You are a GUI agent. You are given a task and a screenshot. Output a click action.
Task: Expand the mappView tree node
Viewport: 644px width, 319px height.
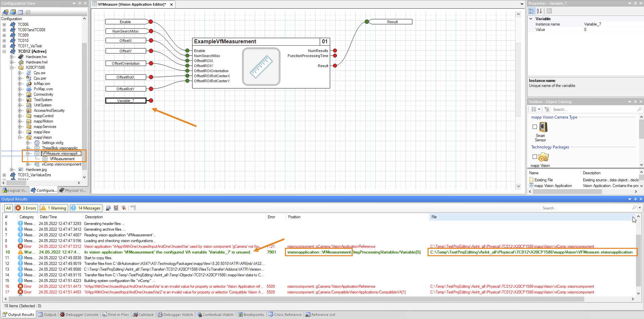pos(20,132)
